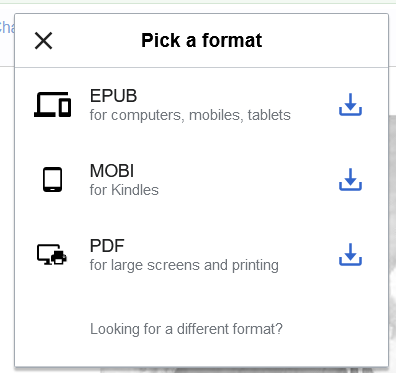Image resolution: width=396 pixels, height=373 pixels.
Task: Click the 'for Kindles' description text
Action: tap(124, 190)
